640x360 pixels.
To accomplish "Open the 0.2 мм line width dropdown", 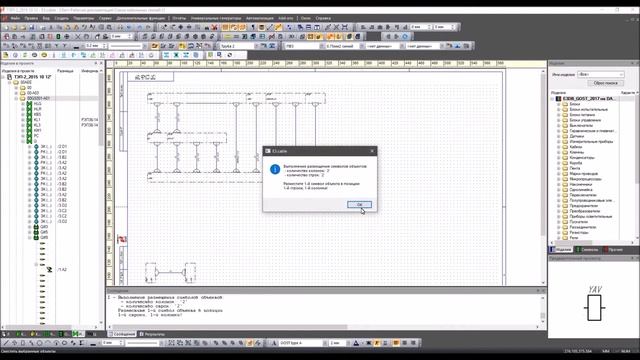I will pos(96,46).
